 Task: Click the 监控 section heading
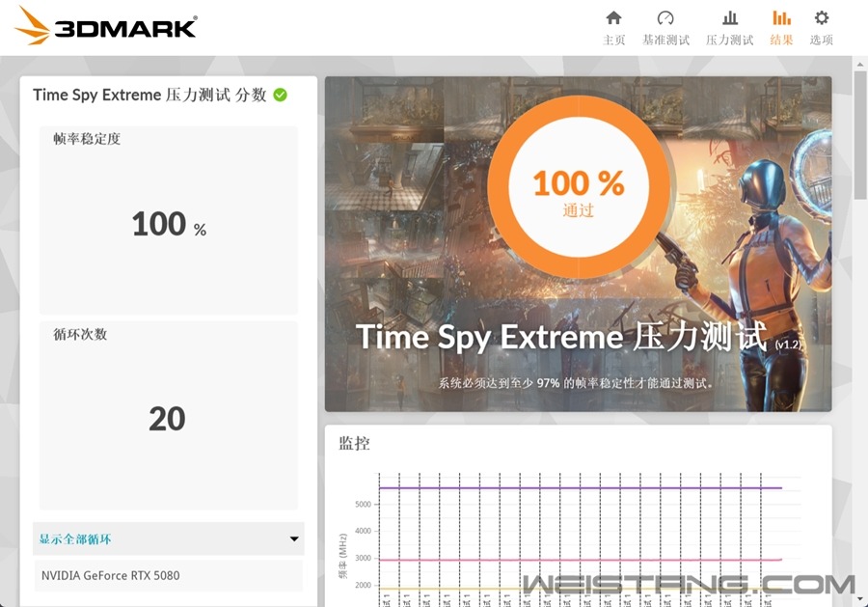(354, 443)
